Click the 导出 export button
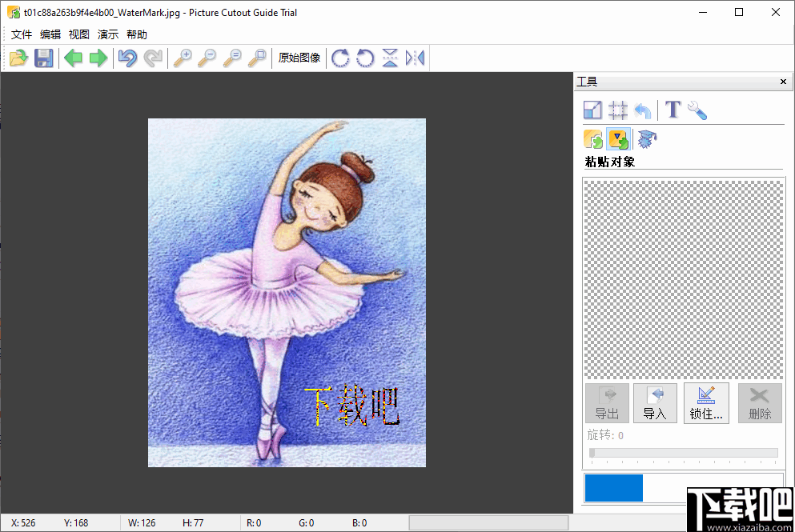Image resolution: width=795 pixels, height=532 pixels. pyautogui.click(x=607, y=403)
